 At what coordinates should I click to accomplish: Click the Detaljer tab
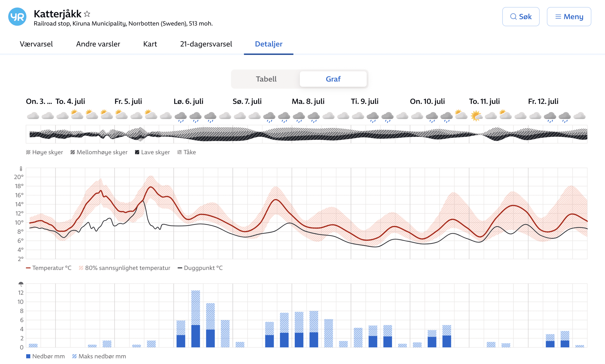click(269, 44)
